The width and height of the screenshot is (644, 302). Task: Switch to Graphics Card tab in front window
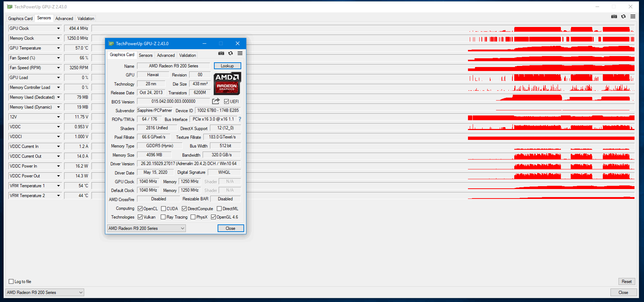[x=122, y=55]
